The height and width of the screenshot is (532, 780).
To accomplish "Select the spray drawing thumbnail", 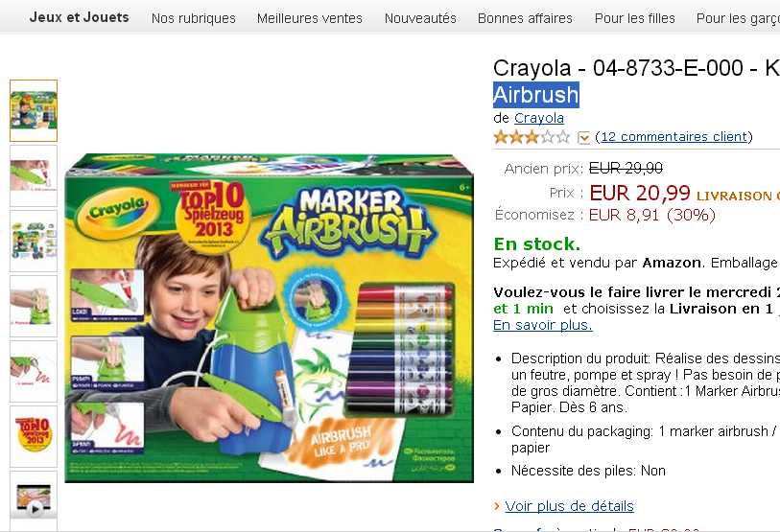I will pyautogui.click(x=34, y=371).
